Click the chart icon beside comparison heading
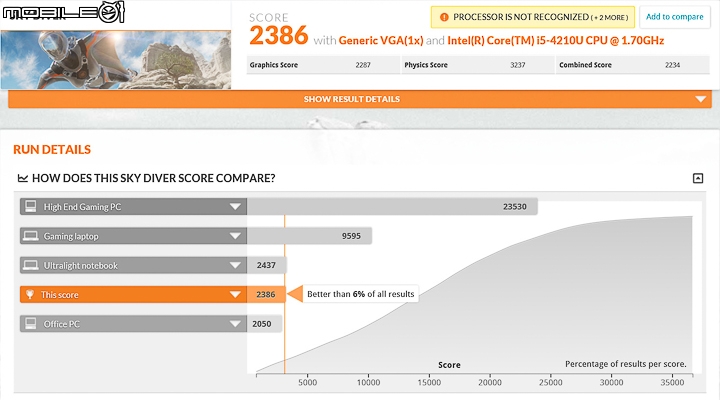The image size is (720, 400). coord(22,178)
